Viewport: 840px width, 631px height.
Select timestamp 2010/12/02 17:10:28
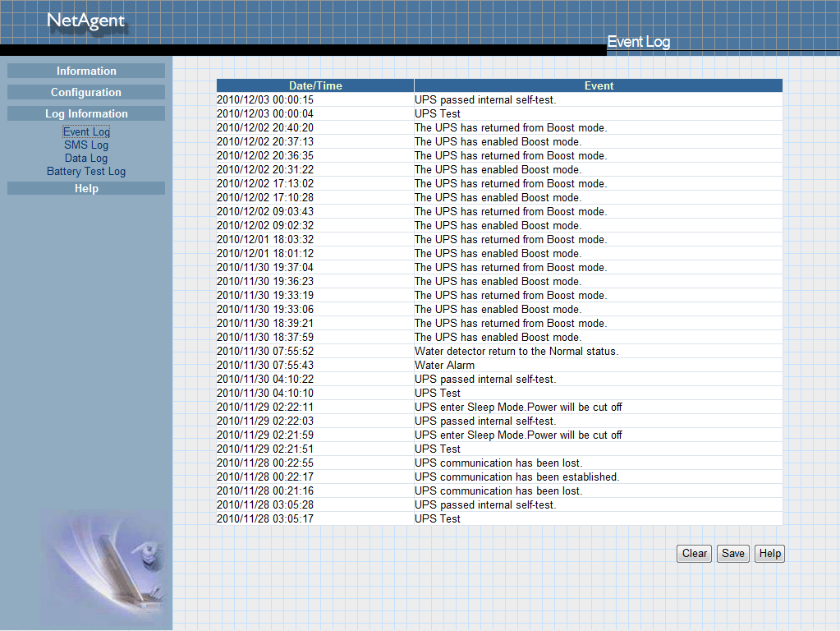click(x=265, y=197)
